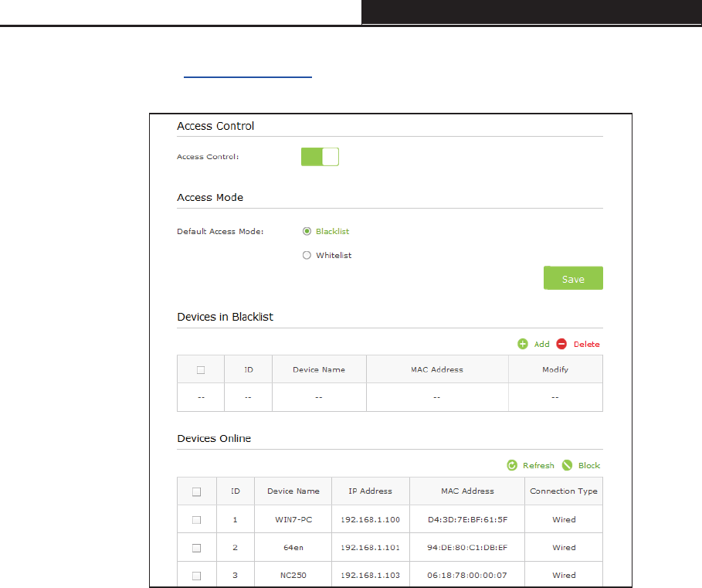Click the Devices Online IP Address header
Viewport: 702px width, 588px height.
(x=370, y=491)
